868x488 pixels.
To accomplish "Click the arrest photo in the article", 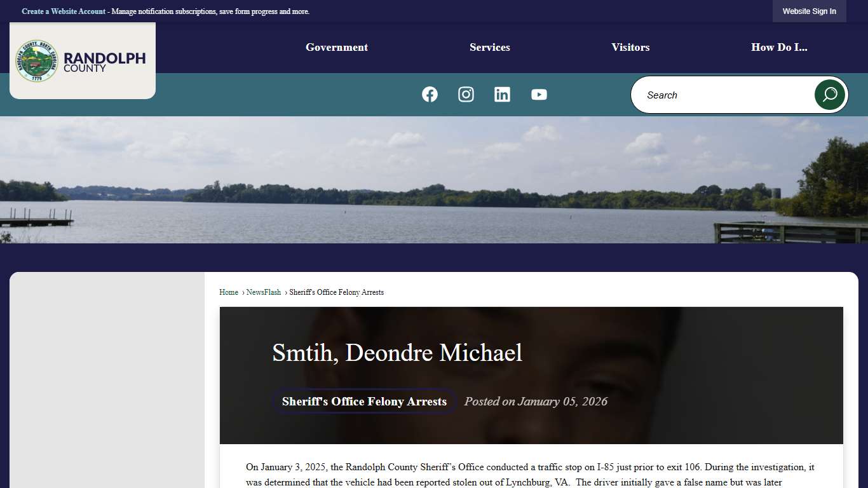I will pos(635,330).
